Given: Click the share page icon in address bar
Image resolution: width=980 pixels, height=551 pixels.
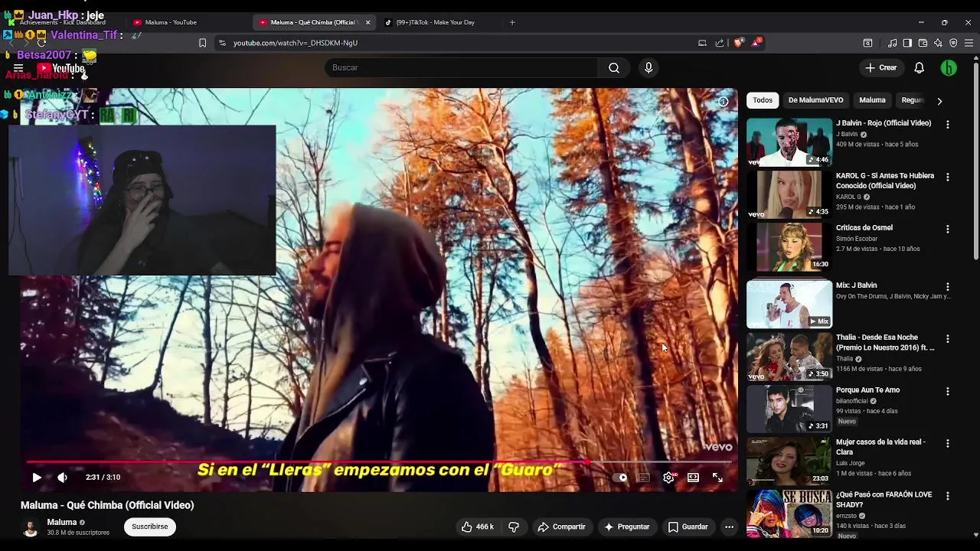Looking at the screenshot, I should pyautogui.click(x=720, y=43).
